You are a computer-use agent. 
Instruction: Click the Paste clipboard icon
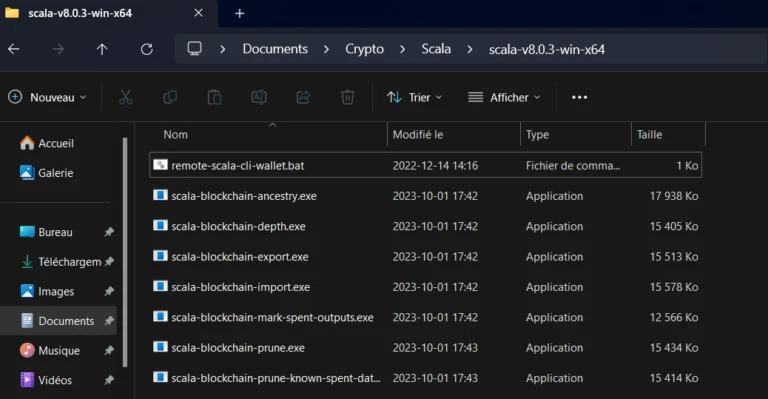coord(215,97)
